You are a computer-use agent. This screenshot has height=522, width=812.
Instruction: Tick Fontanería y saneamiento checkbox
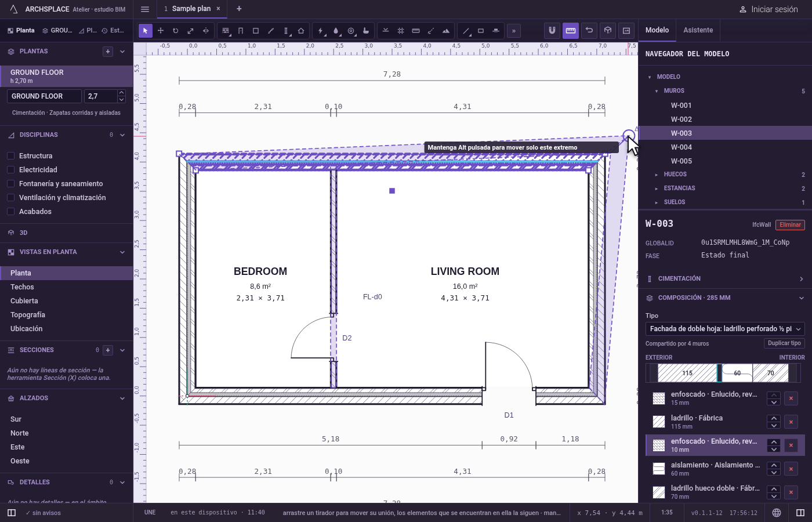click(10, 184)
